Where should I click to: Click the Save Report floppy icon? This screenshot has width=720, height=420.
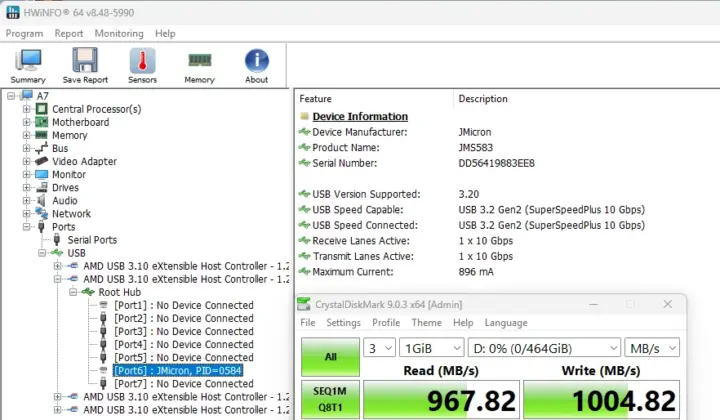coord(85,60)
